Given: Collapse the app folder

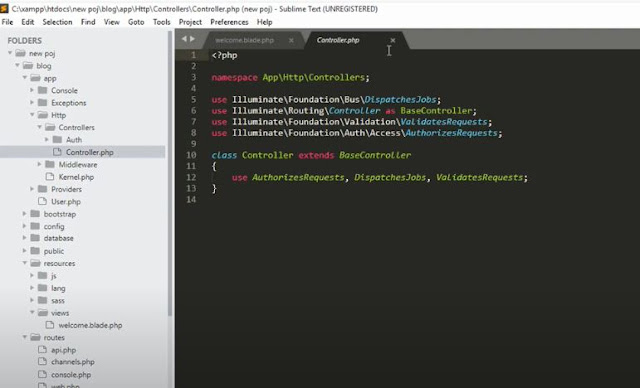Looking at the screenshot, I should pos(24,78).
